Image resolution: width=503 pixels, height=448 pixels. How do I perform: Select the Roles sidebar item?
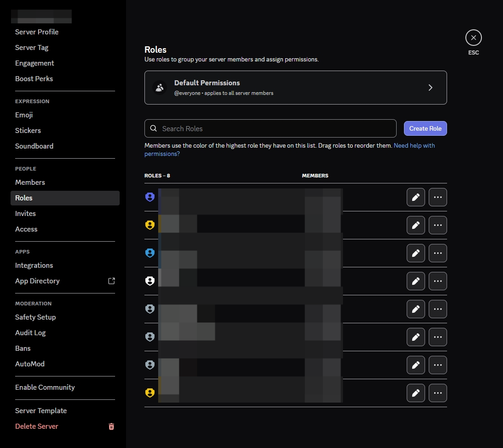65,198
